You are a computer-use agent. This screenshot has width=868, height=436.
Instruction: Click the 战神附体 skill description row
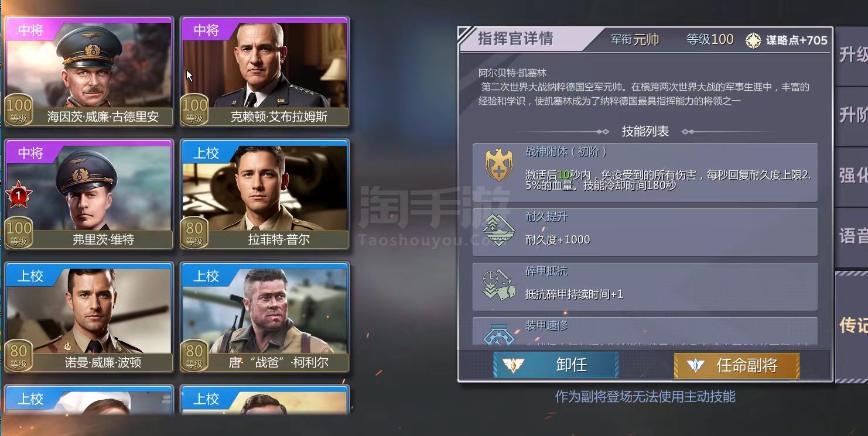[645, 173]
